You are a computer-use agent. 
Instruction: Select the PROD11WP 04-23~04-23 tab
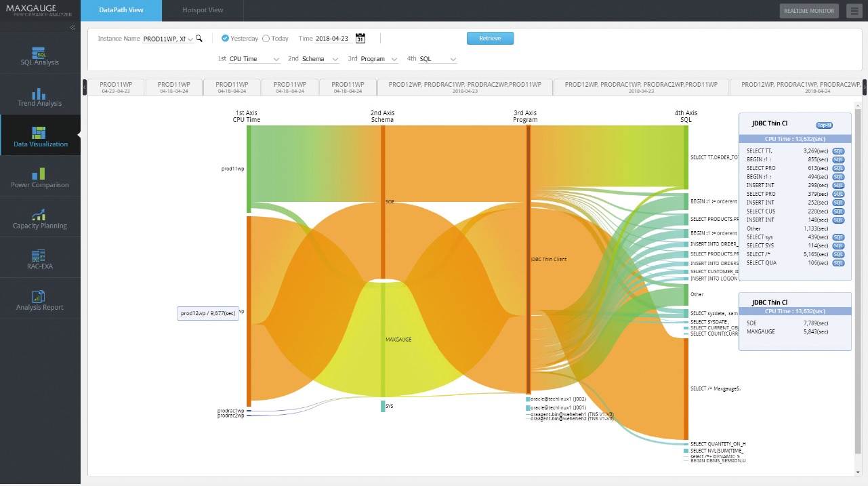pos(115,87)
